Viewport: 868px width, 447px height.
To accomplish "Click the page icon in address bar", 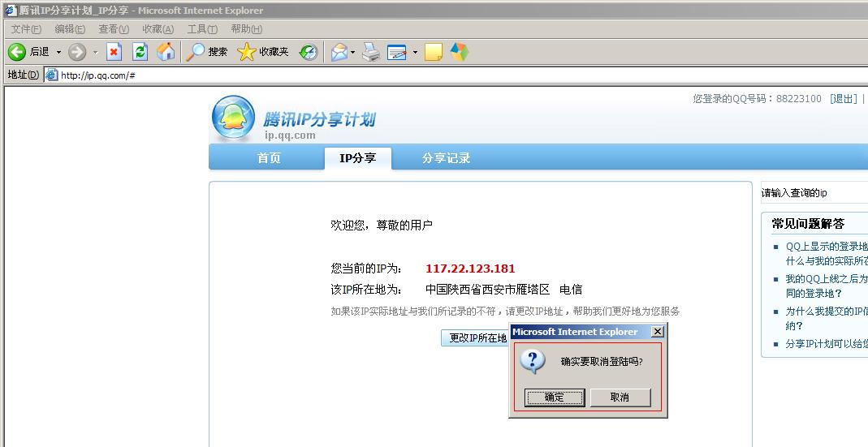I will pos(51,75).
